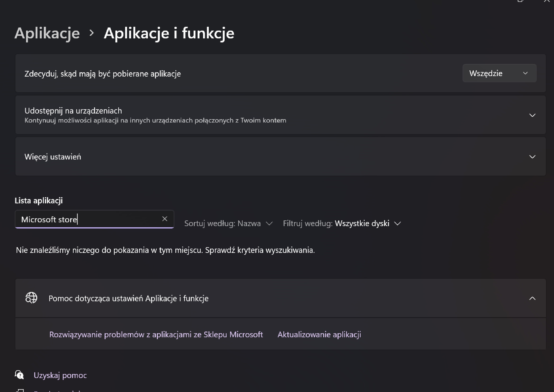The image size is (554, 392).
Task: Open Sortuj według Nazwa sort text
Action: 222,223
